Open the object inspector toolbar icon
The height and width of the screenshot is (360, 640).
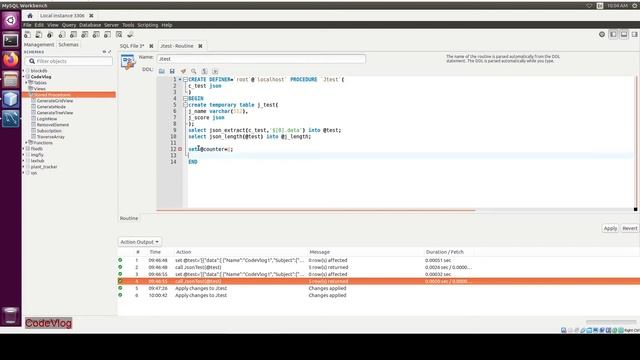click(50, 35)
